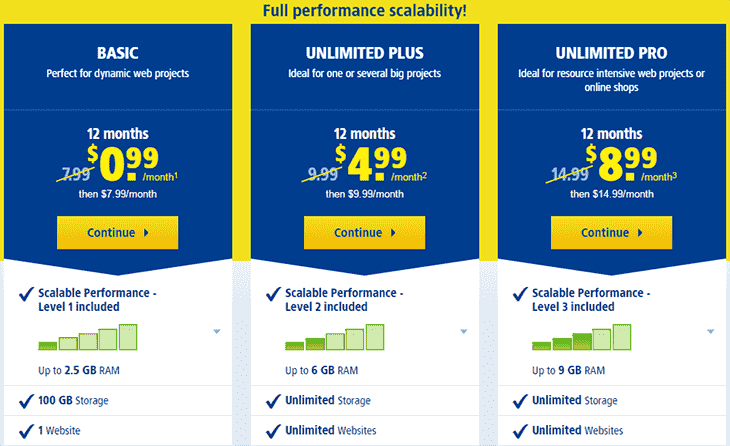The width and height of the screenshot is (730, 446).
Task: Expand Basic plan Scalable Performance details arrow
Action: 217,331
